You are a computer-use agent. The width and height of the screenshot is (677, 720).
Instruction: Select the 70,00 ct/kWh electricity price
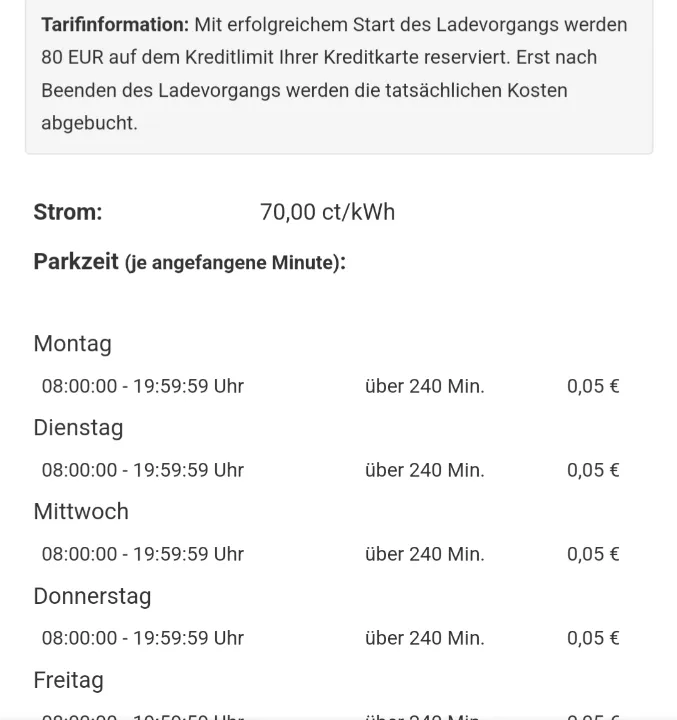point(327,212)
